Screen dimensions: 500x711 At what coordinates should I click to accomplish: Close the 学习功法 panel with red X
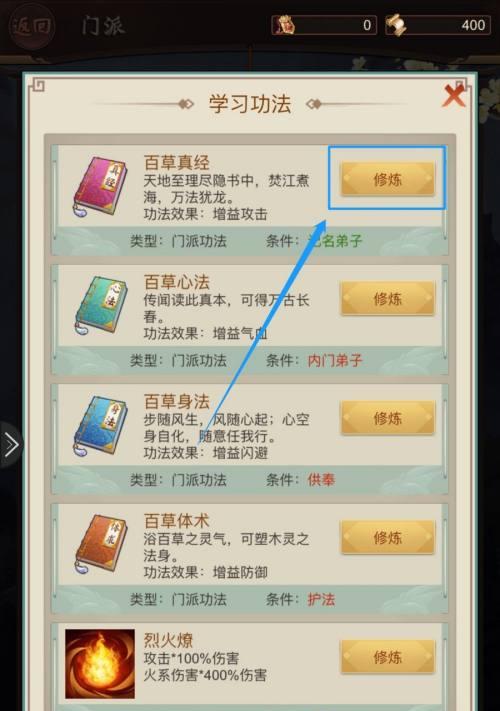click(454, 95)
